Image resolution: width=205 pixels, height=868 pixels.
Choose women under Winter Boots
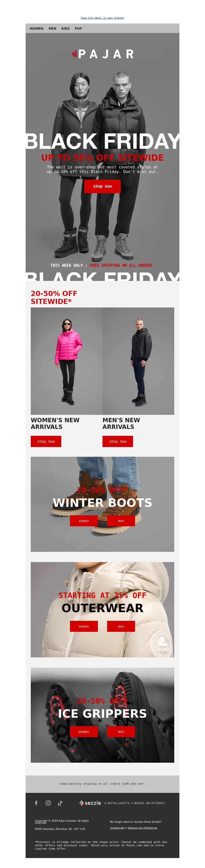[84, 521]
